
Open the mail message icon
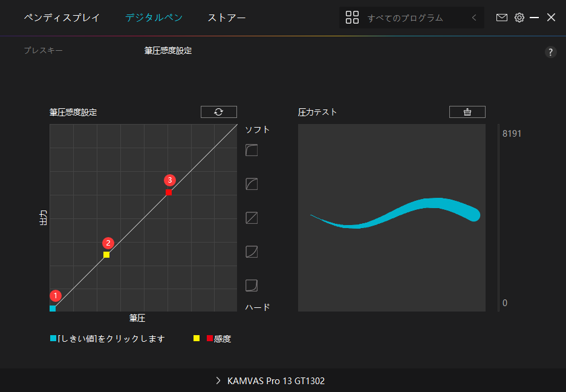(x=502, y=18)
